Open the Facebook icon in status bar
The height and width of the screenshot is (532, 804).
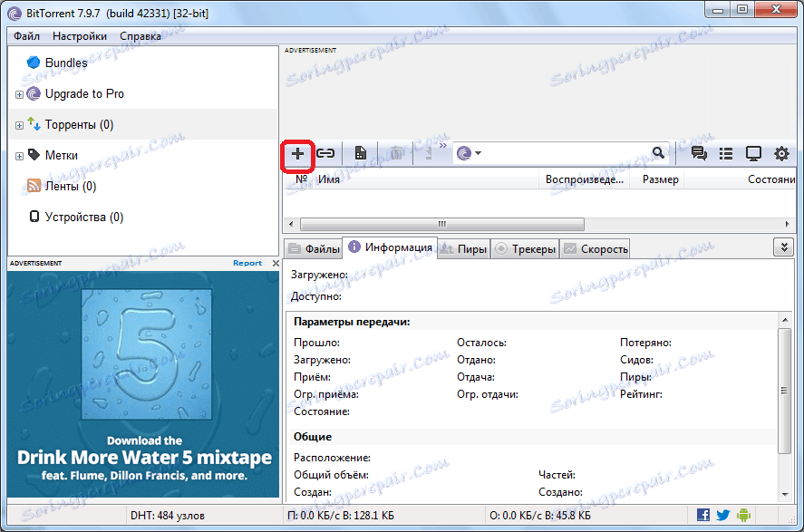pyautogui.click(x=703, y=515)
